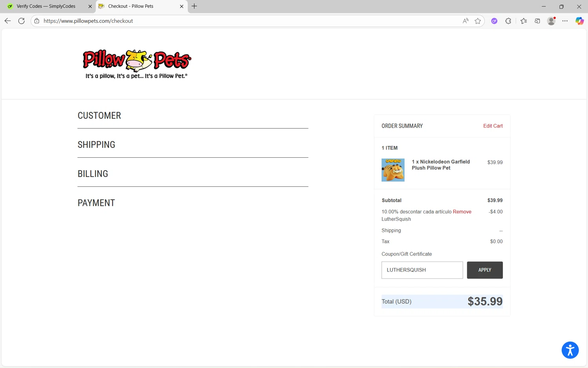Click the ORDER SUMMARY heading

(402, 126)
